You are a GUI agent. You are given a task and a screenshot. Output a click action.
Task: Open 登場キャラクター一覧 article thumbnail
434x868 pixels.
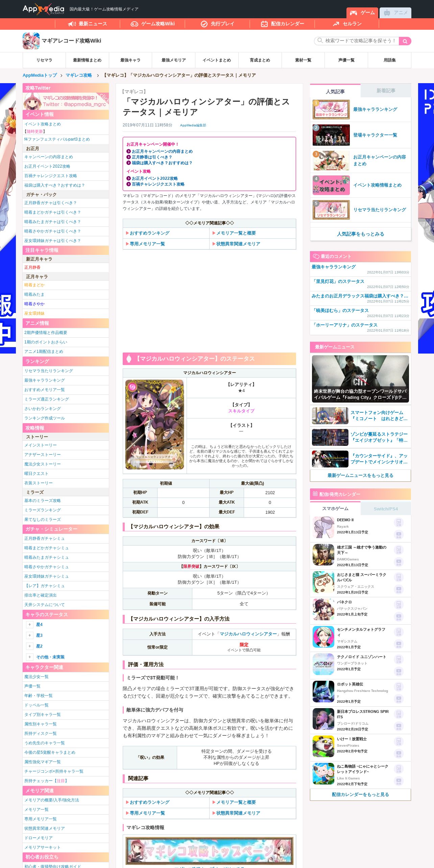click(x=331, y=135)
